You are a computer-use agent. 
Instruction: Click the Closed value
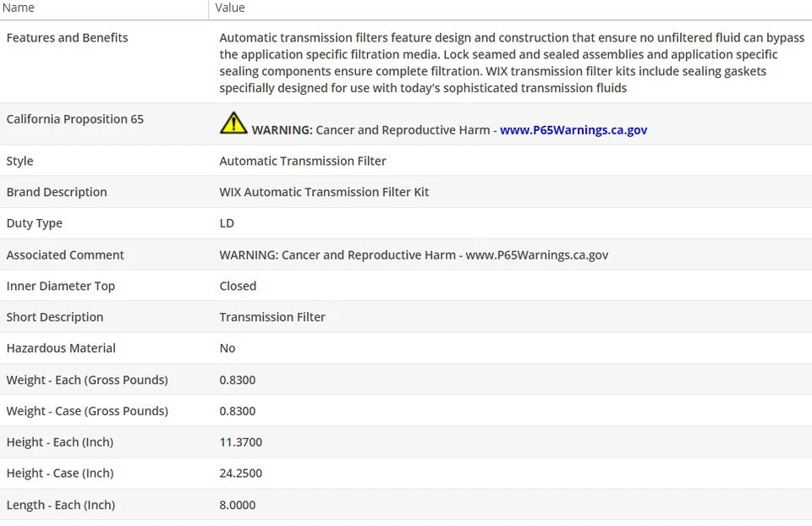click(x=238, y=286)
